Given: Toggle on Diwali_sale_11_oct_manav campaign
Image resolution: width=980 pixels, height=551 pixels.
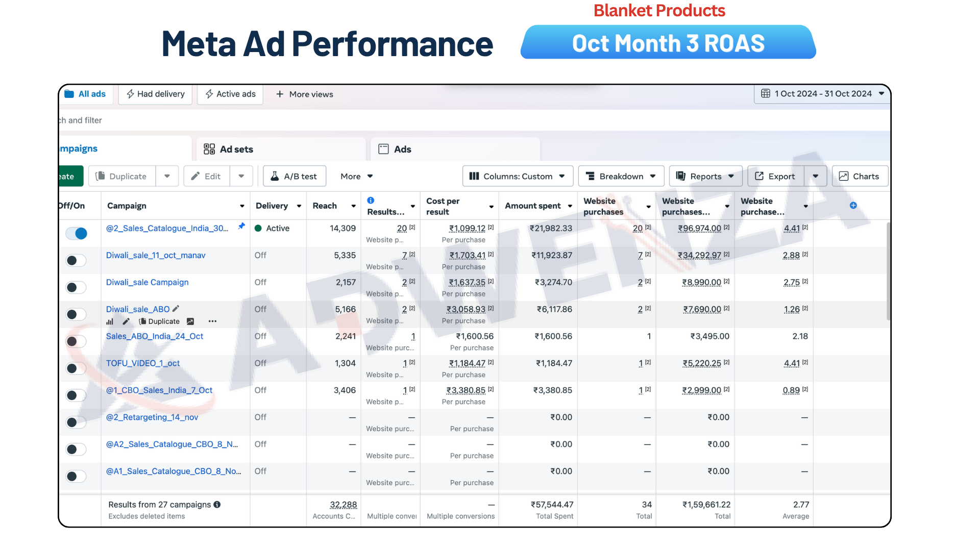Looking at the screenshot, I should (76, 260).
